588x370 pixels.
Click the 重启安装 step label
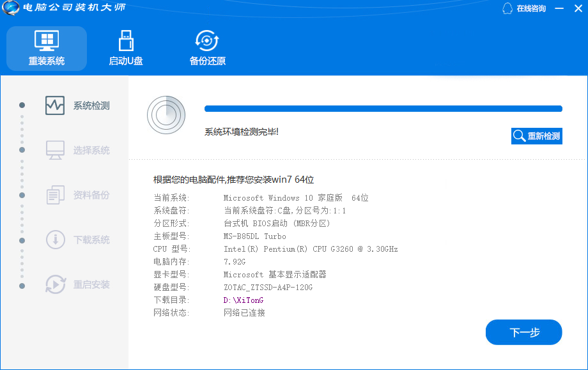(91, 284)
